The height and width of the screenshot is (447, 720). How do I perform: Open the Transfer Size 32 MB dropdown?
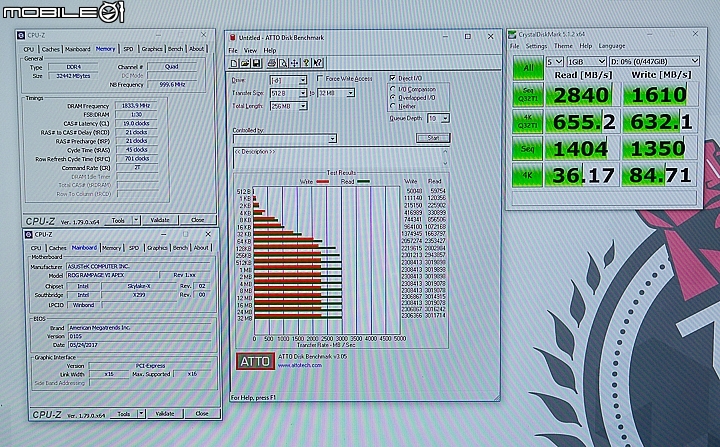(x=350, y=93)
